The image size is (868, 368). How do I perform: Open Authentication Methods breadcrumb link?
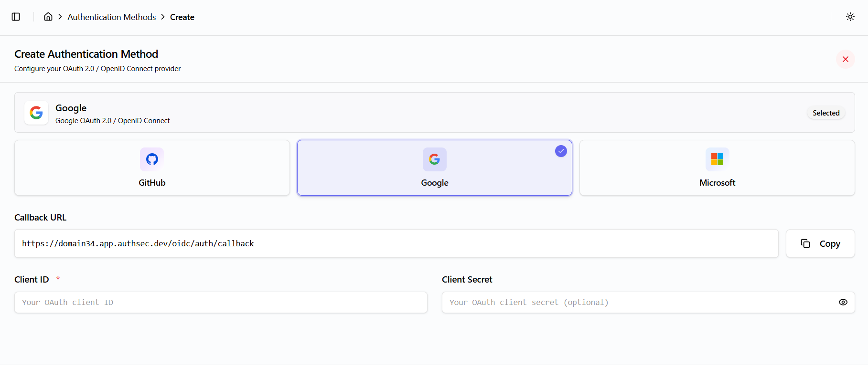pos(112,17)
